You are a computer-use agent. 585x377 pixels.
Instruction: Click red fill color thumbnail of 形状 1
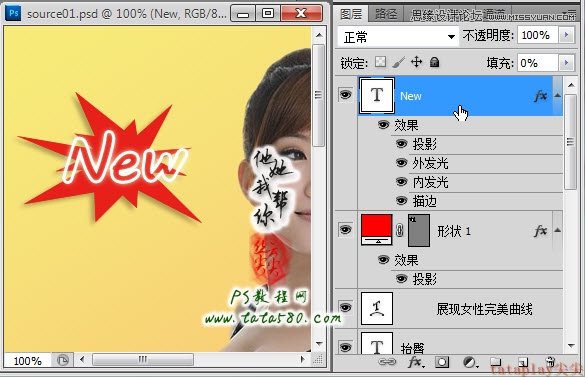pos(376,229)
